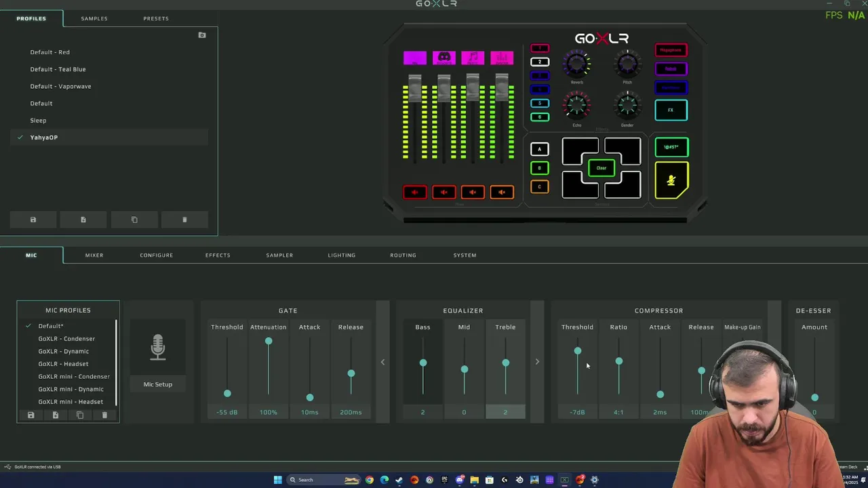Toggle the yellow mic cough mute button
868x488 pixels.
[671, 181]
